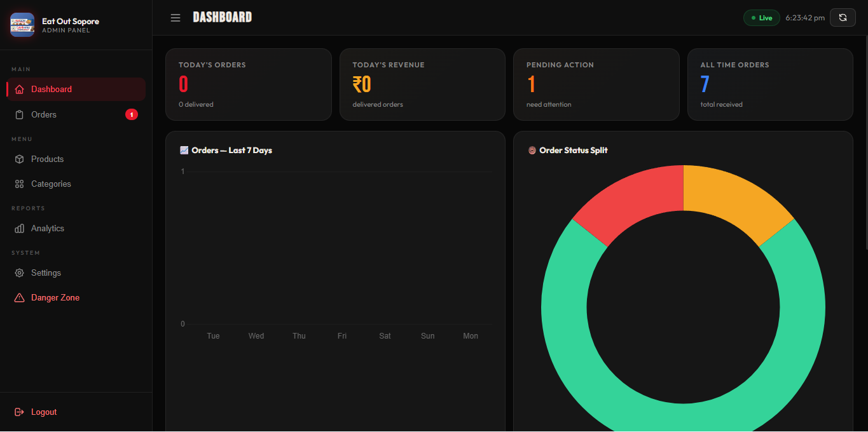Click the Logout arrow icon
This screenshot has height=432, width=868.
(19, 412)
